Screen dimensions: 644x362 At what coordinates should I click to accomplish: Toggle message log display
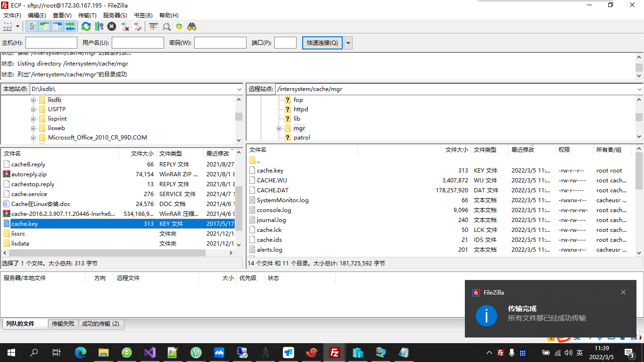(x=32, y=26)
